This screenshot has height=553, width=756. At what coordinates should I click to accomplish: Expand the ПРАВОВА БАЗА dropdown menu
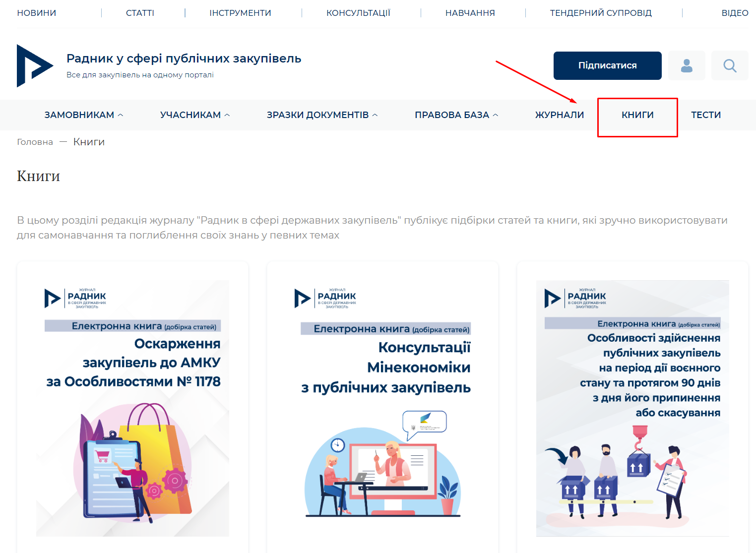456,115
